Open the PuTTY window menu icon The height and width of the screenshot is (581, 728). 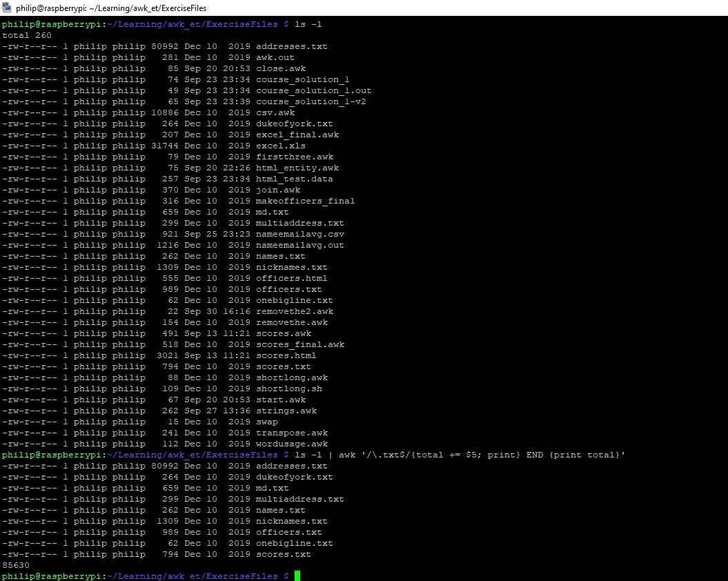tap(6, 8)
